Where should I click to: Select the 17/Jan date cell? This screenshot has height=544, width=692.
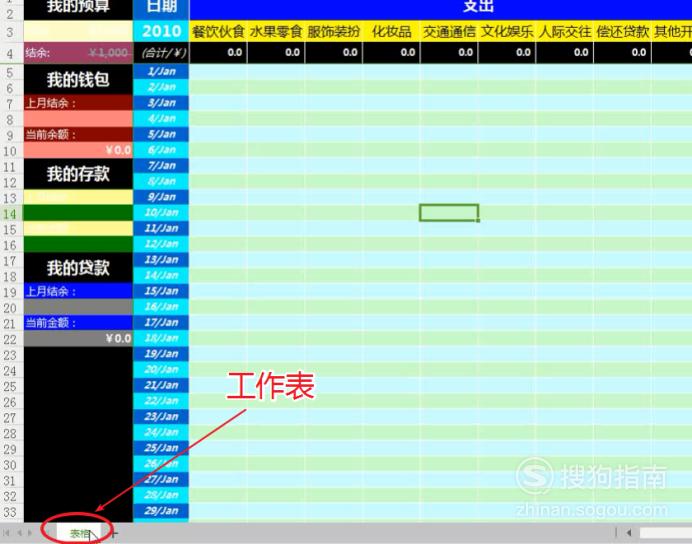[x=161, y=322]
